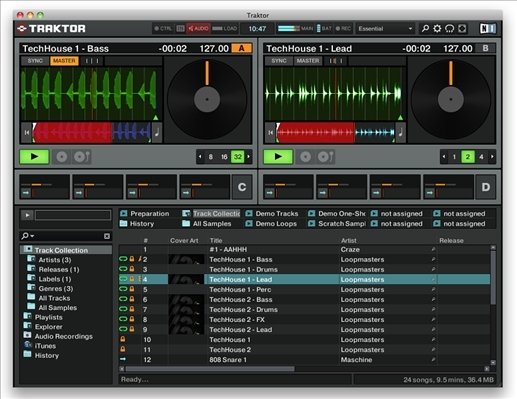Increase loop sizes with Deck B right arrow
517x399 pixels.
(492, 157)
